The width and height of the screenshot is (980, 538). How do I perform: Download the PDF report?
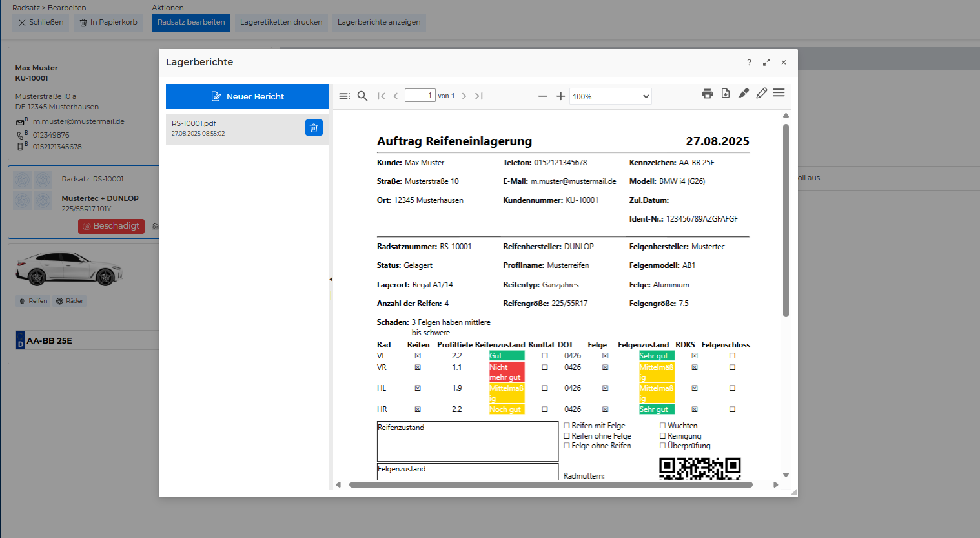[x=726, y=94]
